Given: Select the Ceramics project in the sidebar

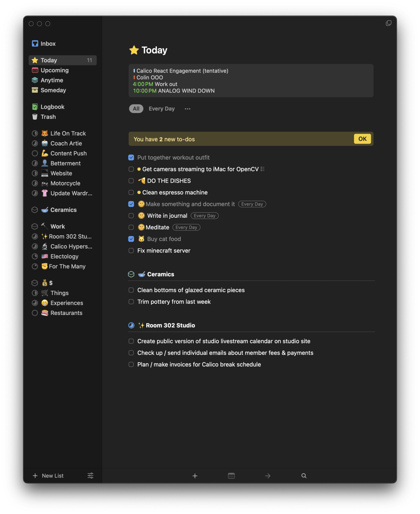Looking at the screenshot, I should (x=63, y=210).
